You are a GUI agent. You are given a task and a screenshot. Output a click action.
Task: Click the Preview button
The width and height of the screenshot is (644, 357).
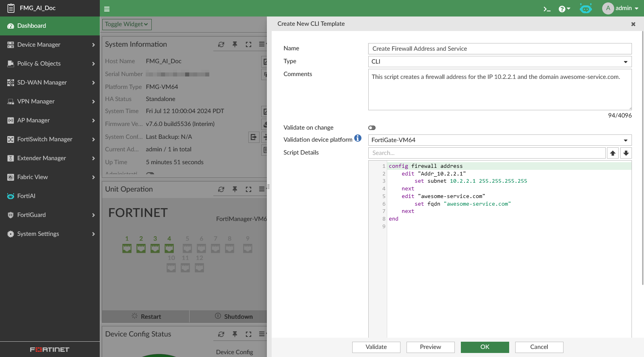(430, 347)
